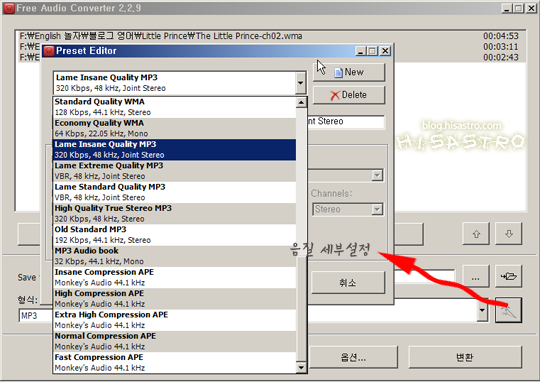Click the MP3 format field
The width and height of the screenshot is (540, 382).
pos(35,316)
